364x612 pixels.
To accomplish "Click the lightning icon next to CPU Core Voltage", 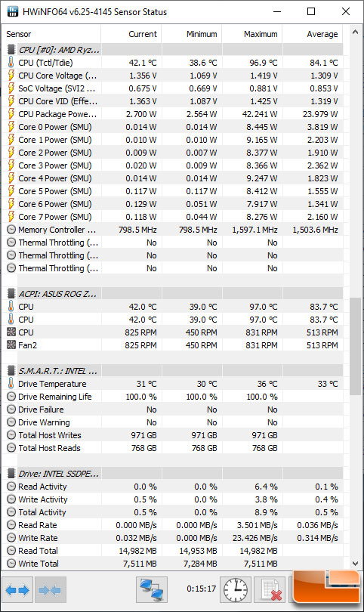I will click(11, 76).
